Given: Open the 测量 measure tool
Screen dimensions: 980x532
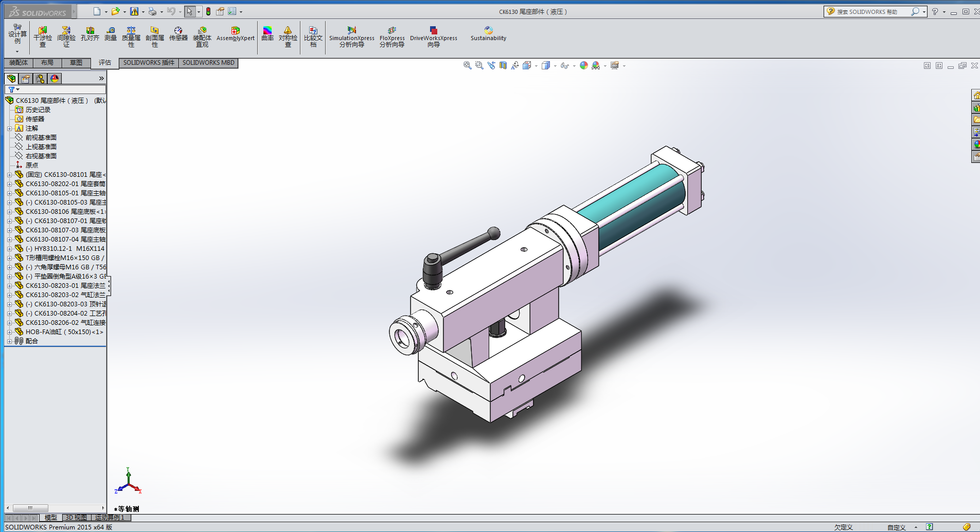Looking at the screenshot, I should pos(111,34).
